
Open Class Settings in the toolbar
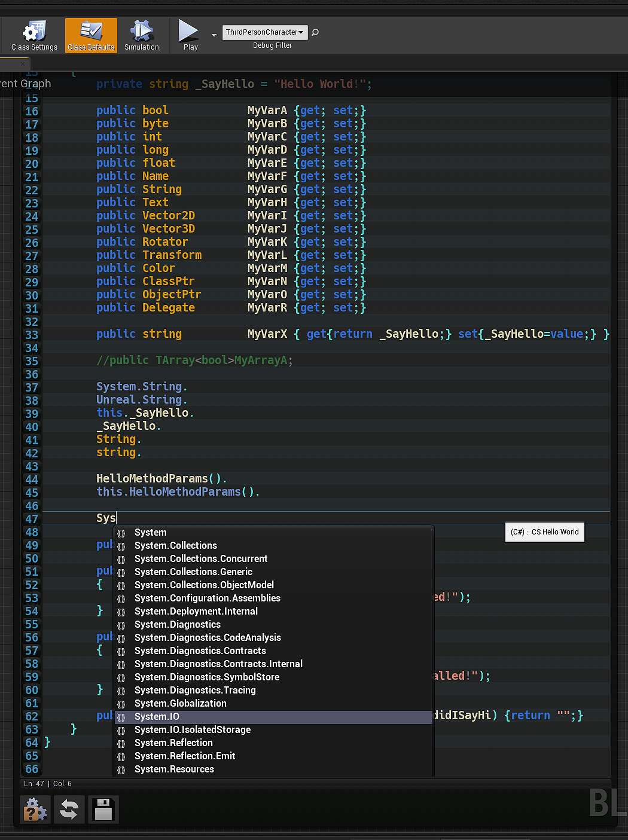pos(34,36)
